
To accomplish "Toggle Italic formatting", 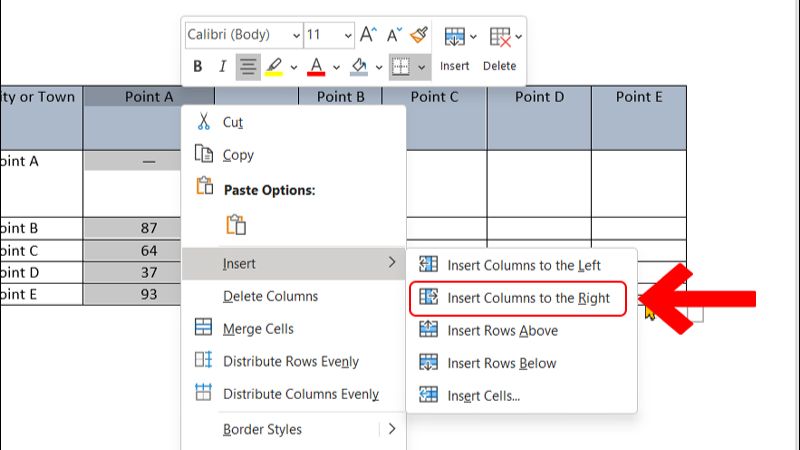I will coord(222,67).
